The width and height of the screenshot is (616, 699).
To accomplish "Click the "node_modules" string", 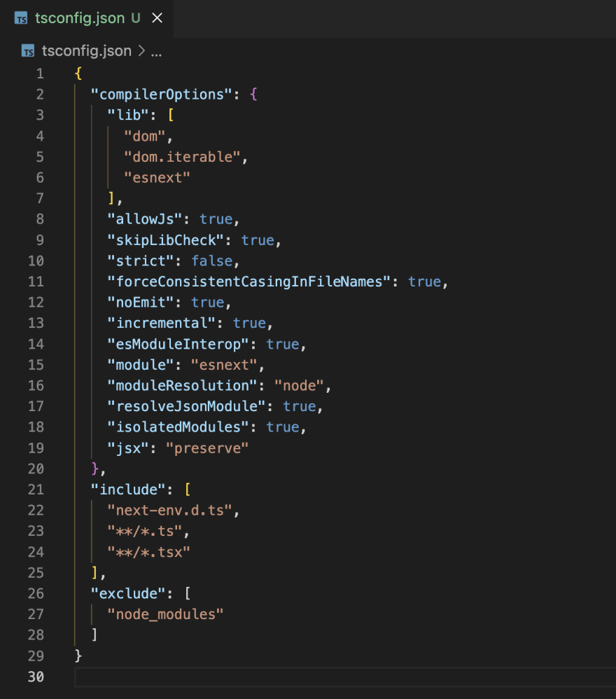I will coord(166,614).
